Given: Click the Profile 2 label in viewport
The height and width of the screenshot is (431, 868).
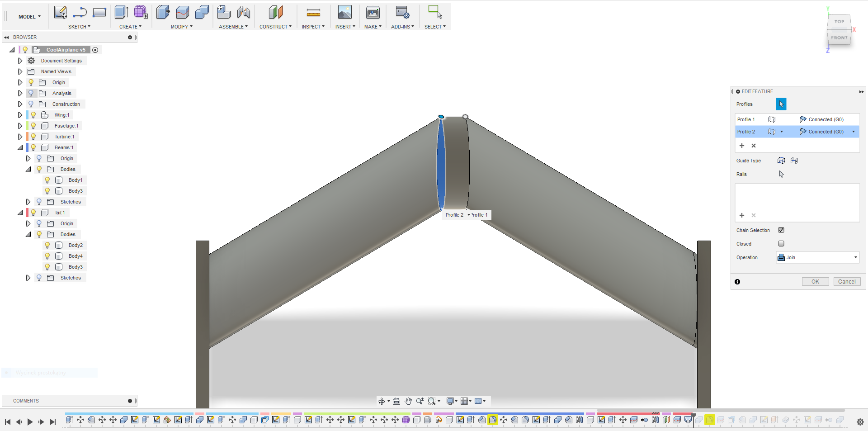Looking at the screenshot, I should 454,215.
